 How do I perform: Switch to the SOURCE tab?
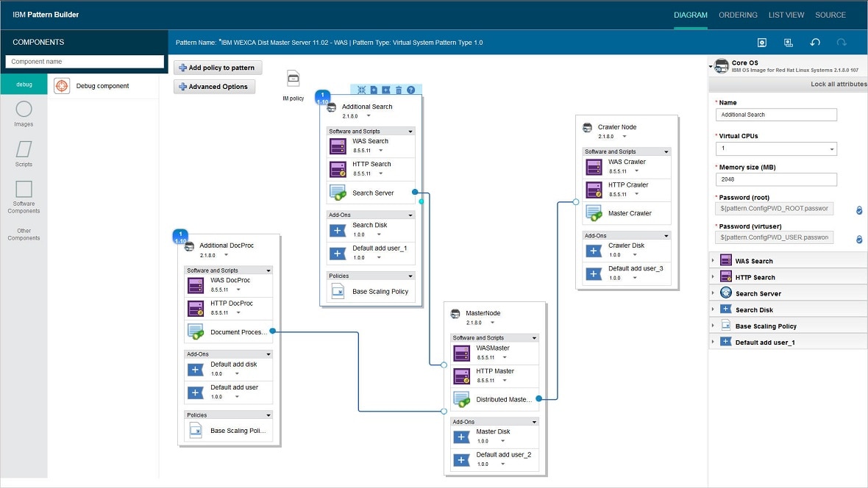830,15
